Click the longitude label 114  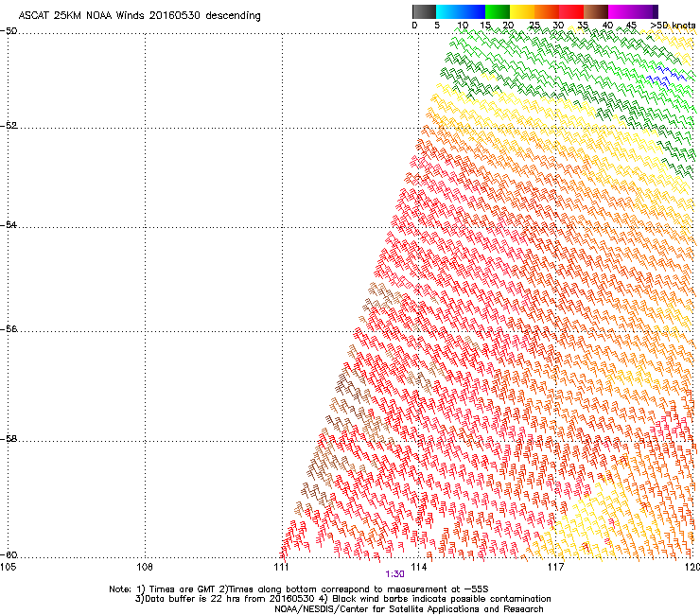tap(419, 567)
